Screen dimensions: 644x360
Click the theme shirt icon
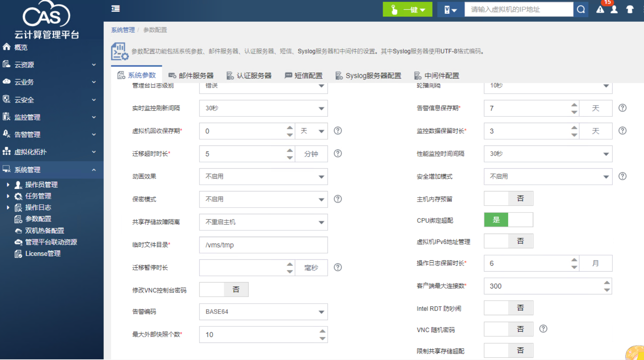630,10
